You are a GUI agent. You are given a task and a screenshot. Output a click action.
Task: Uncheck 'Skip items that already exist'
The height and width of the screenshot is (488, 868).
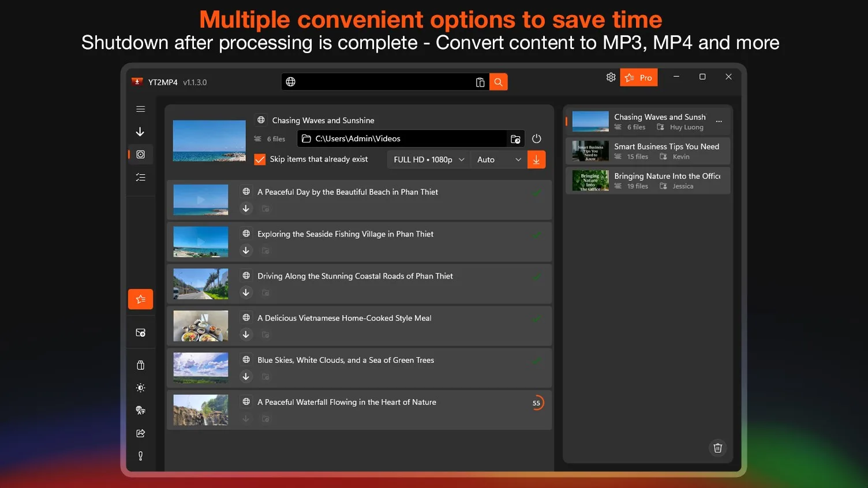pyautogui.click(x=260, y=159)
